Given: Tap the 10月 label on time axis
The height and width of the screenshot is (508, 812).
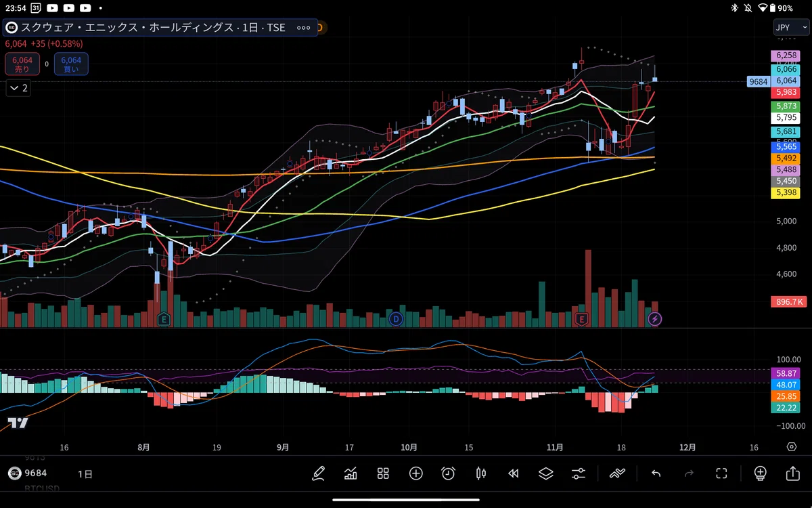Looking at the screenshot, I should pyautogui.click(x=408, y=447).
